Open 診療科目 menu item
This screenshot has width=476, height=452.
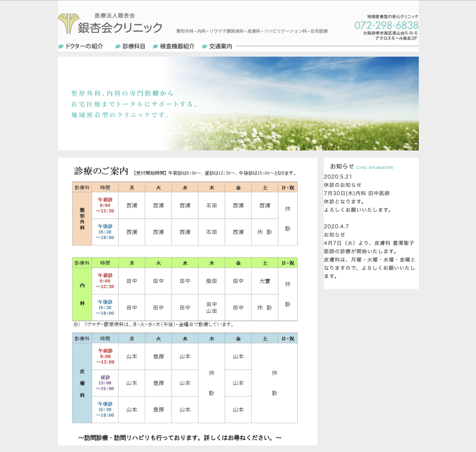pos(134,46)
